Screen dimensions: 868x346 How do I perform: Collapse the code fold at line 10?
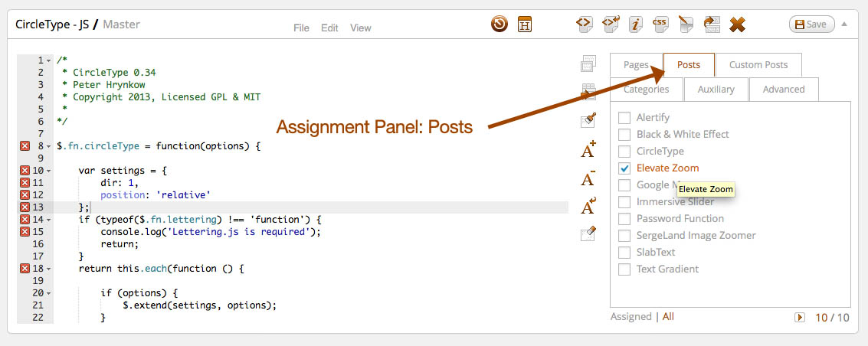pos(48,171)
